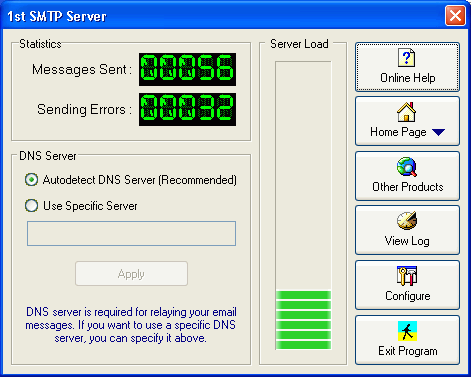
Task: Click the View Log text label
Action: point(407,241)
